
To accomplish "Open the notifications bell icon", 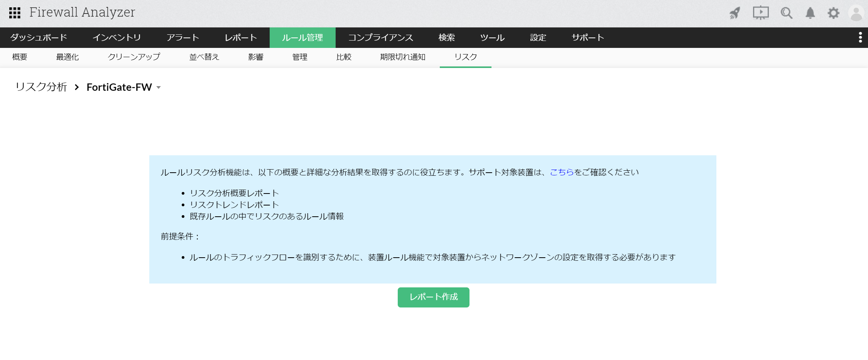I will pyautogui.click(x=810, y=13).
